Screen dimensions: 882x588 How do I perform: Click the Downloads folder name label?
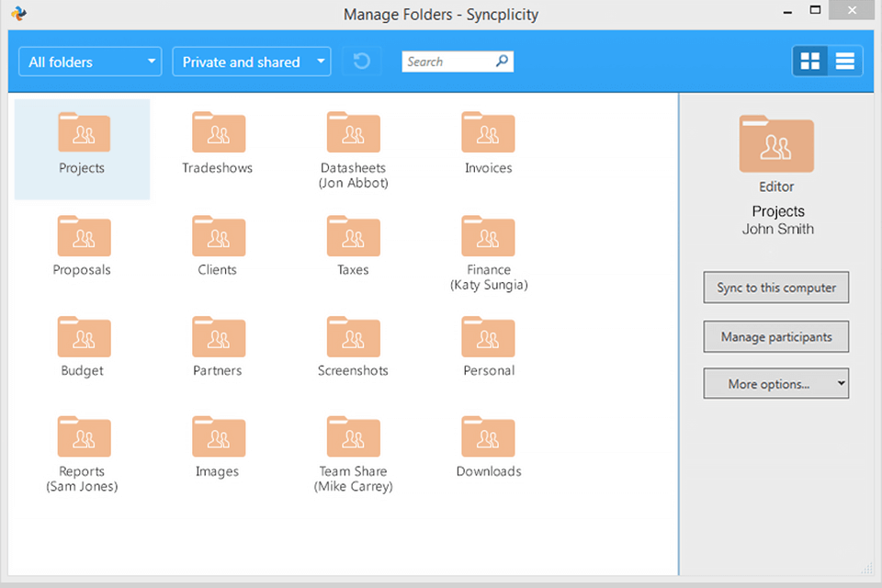click(488, 471)
